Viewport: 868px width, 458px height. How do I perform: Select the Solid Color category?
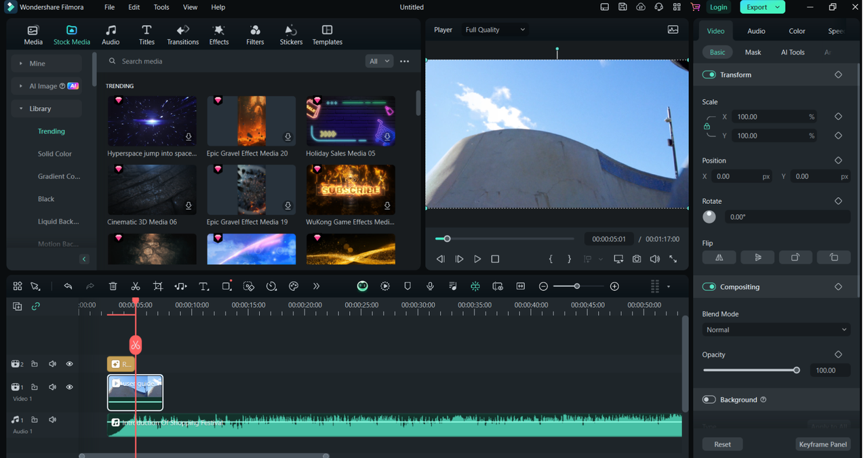[x=55, y=154]
